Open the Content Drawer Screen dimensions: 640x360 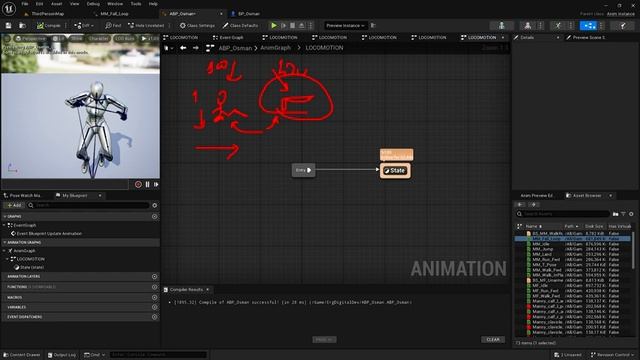[22, 355]
